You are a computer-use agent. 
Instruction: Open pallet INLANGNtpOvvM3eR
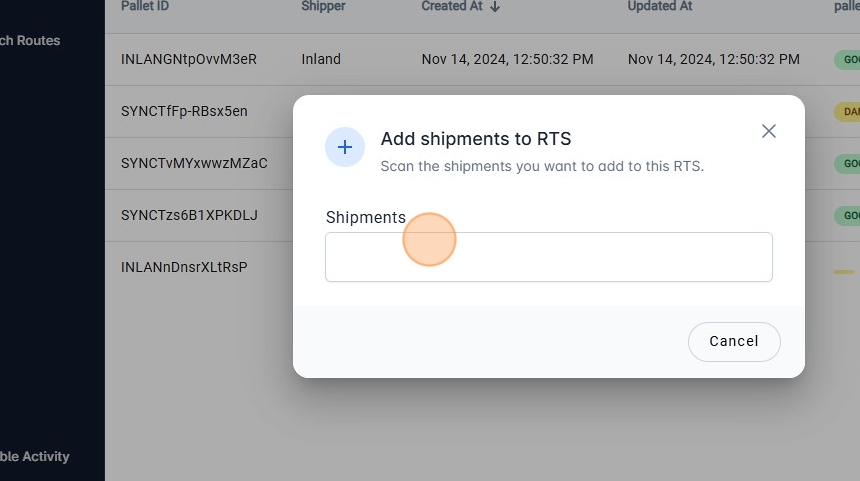coord(189,59)
